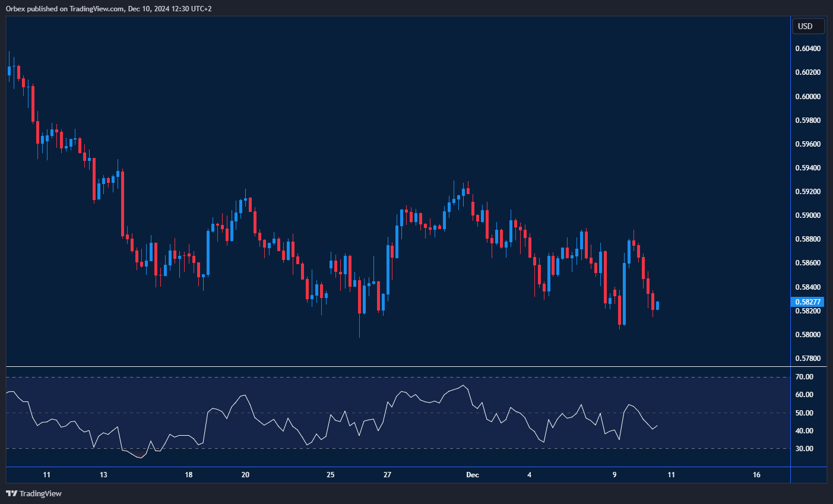Viewport: 833px width, 504px height.
Task: Select the 16 date axis marker
Action: [x=756, y=475]
